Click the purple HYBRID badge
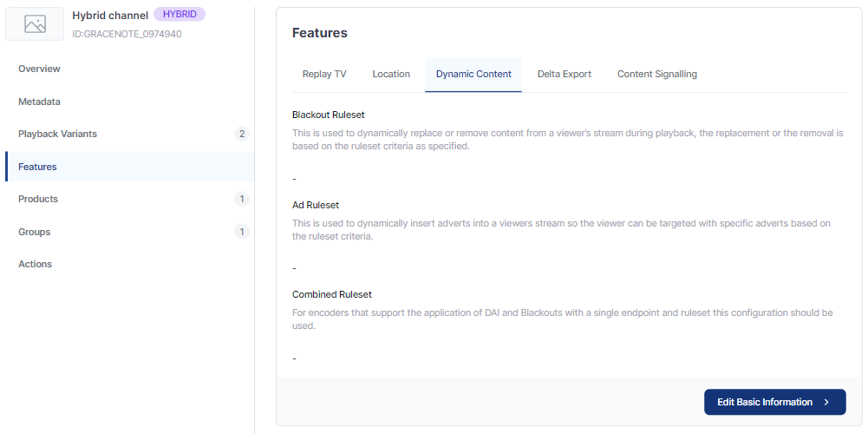This screenshot has width=868, height=434. [x=179, y=15]
